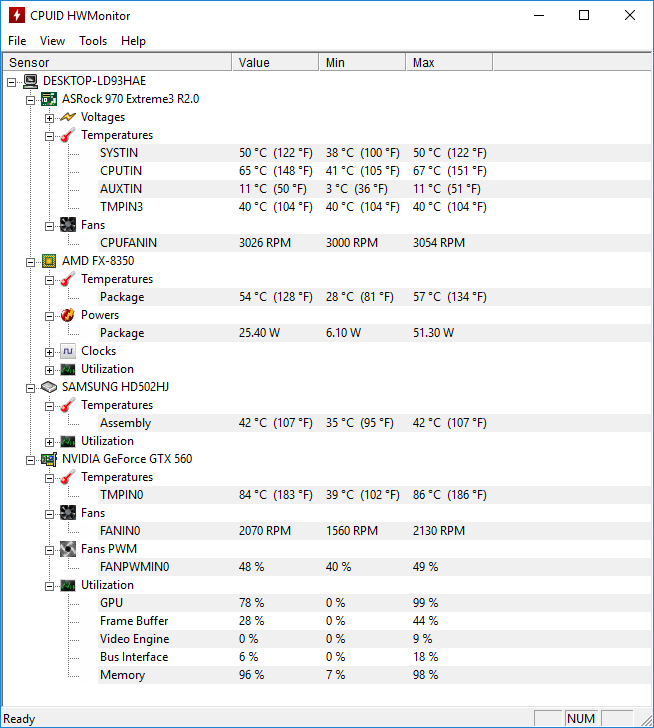Collapse the AMD FX-8350 node
Image resolution: width=654 pixels, height=728 pixels.
pos(30,262)
